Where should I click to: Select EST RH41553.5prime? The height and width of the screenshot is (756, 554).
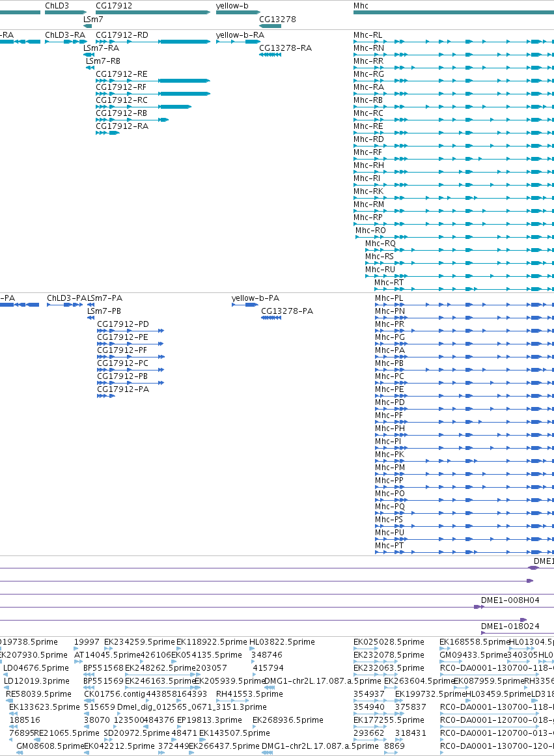(249, 694)
